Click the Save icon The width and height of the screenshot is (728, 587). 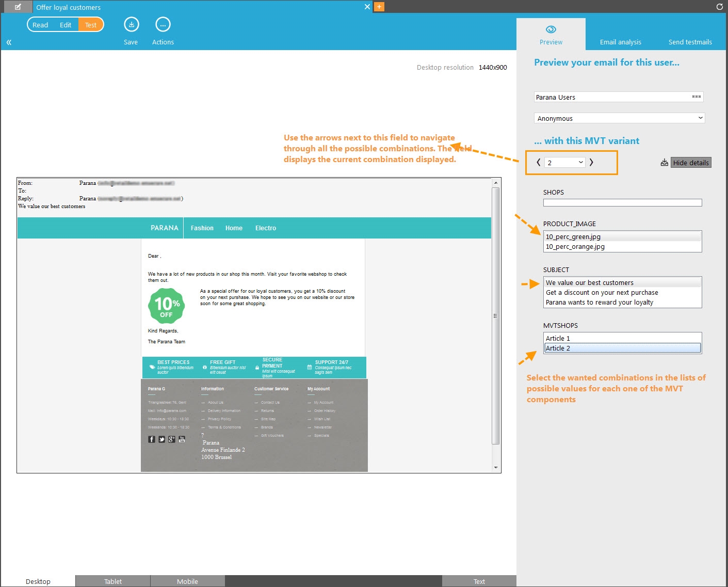pyautogui.click(x=131, y=25)
